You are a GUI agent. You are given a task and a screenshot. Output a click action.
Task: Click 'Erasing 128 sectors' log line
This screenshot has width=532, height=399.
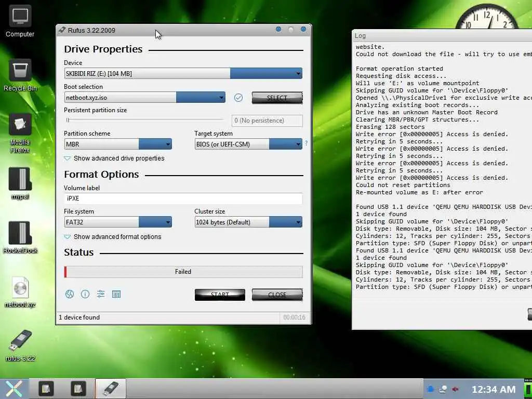pos(390,127)
